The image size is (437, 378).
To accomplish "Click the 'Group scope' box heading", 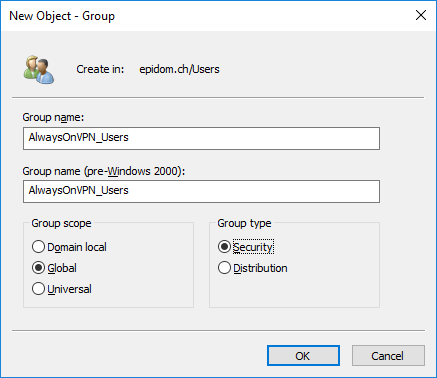I will (x=61, y=223).
